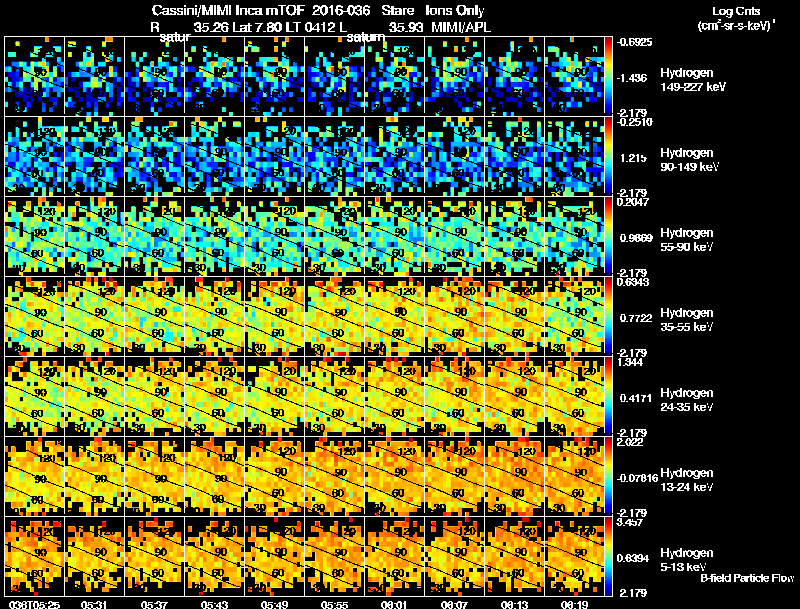Click the 'Cassini/MIMI Inca mTOF' title text
This screenshot has width=800, height=609.
tap(228, 11)
